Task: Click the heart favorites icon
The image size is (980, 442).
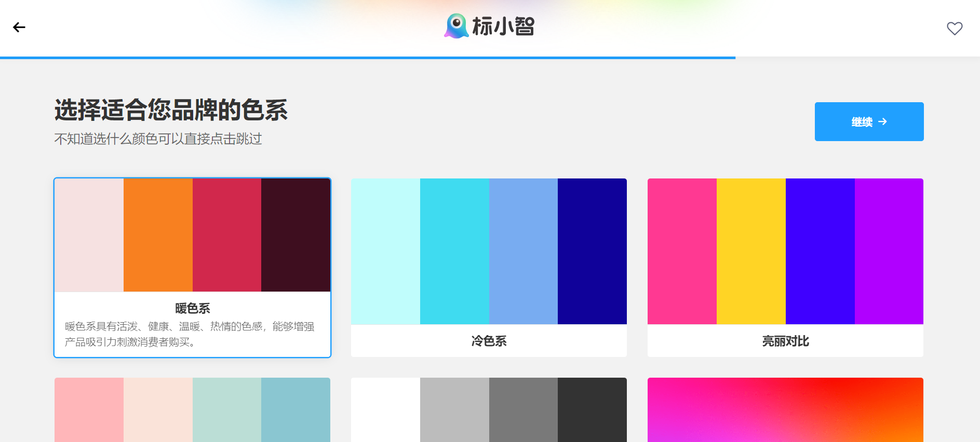Action: click(954, 29)
